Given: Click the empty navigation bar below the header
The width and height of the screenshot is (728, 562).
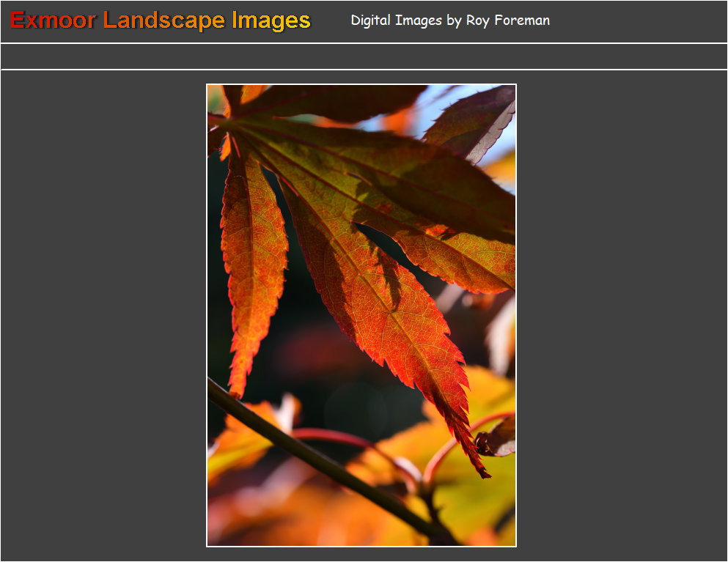Looking at the screenshot, I should (x=364, y=56).
